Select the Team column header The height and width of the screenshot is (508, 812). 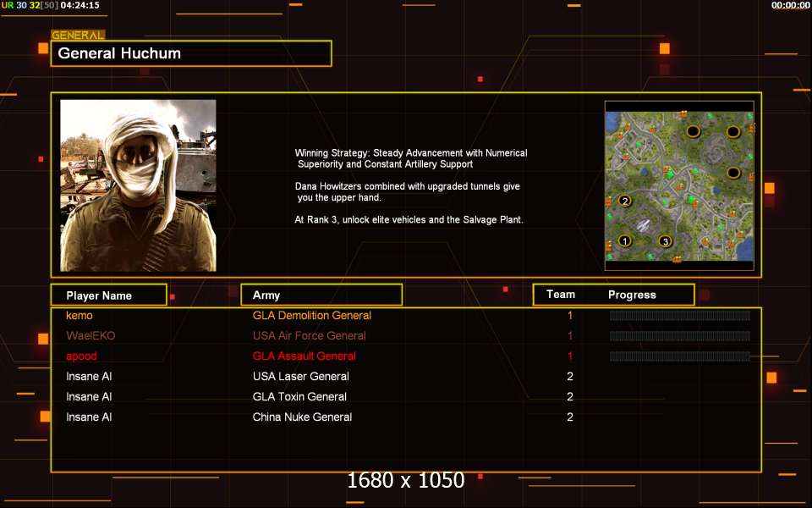coord(561,295)
